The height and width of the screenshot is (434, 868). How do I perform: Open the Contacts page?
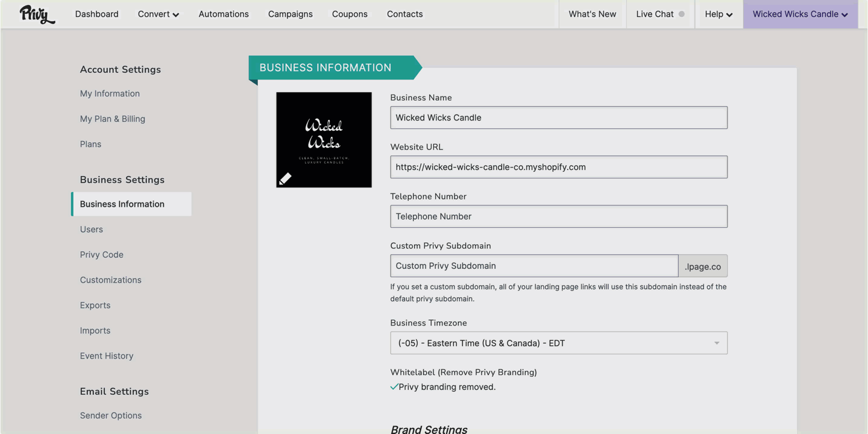(x=405, y=14)
